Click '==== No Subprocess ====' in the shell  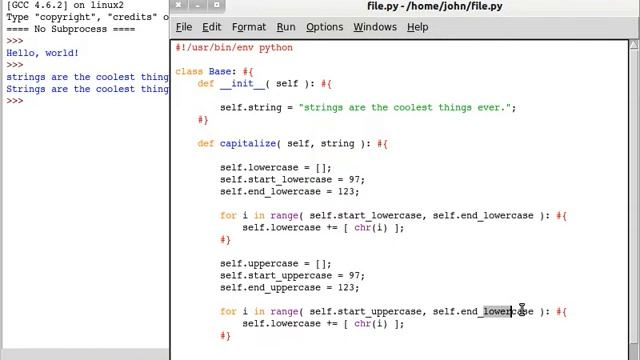[70, 29]
